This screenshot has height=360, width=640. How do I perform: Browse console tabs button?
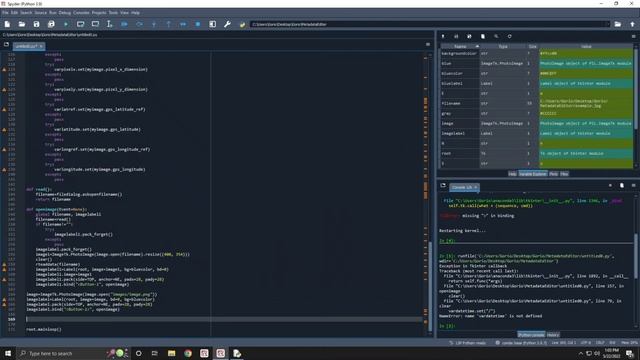443,185
